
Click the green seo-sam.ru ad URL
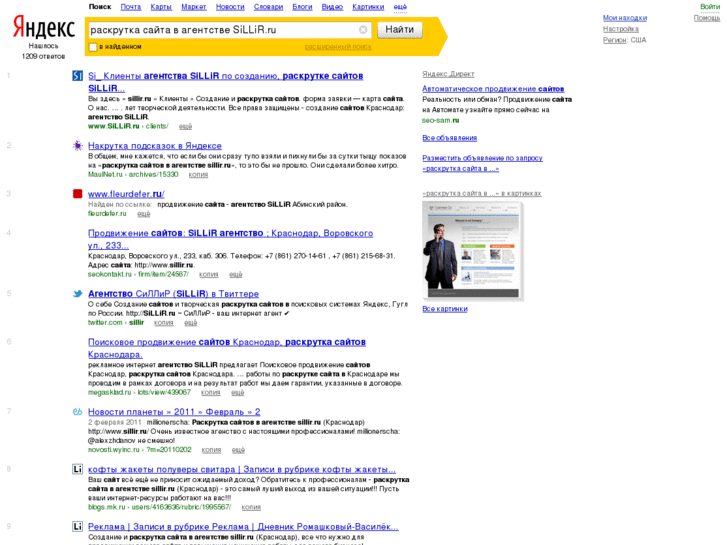click(x=440, y=121)
